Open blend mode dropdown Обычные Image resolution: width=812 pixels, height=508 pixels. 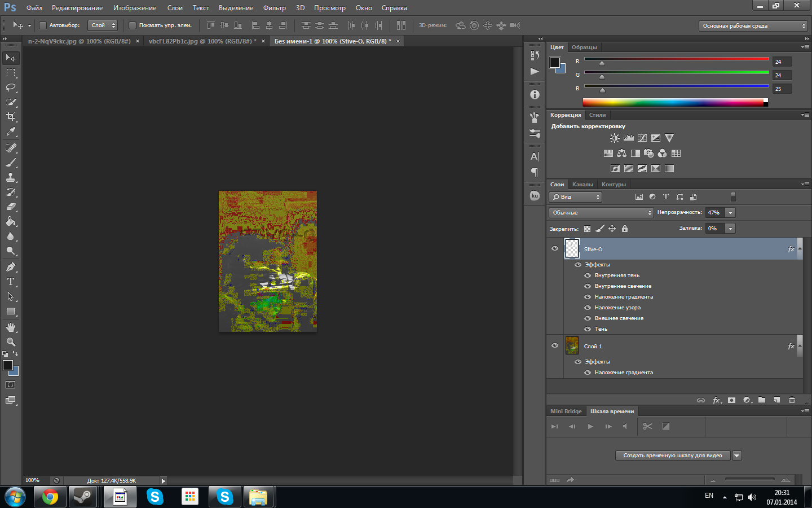601,213
